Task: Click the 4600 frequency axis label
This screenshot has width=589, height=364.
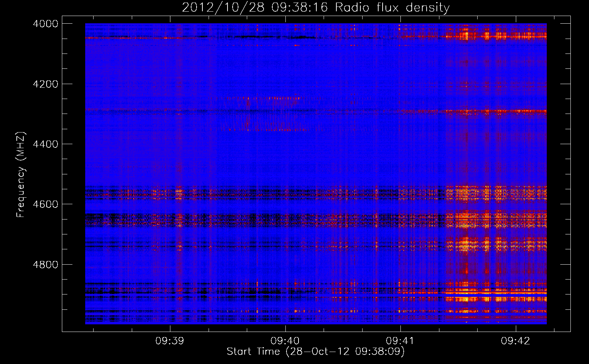Action: [46, 204]
